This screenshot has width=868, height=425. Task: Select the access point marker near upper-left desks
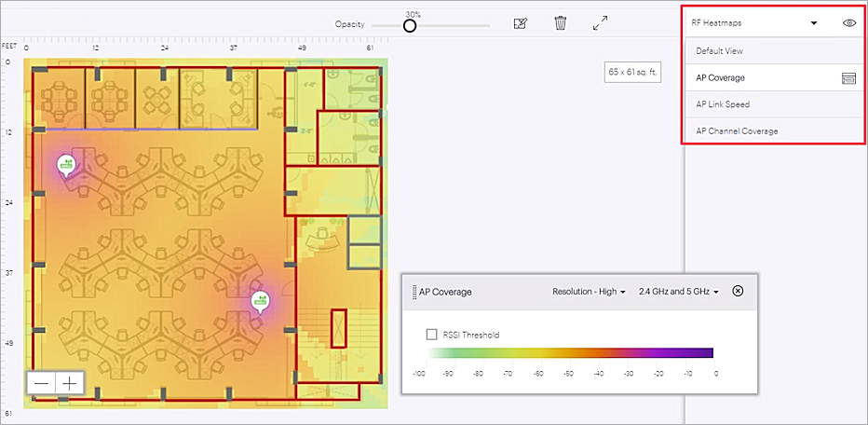pyautogui.click(x=66, y=165)
